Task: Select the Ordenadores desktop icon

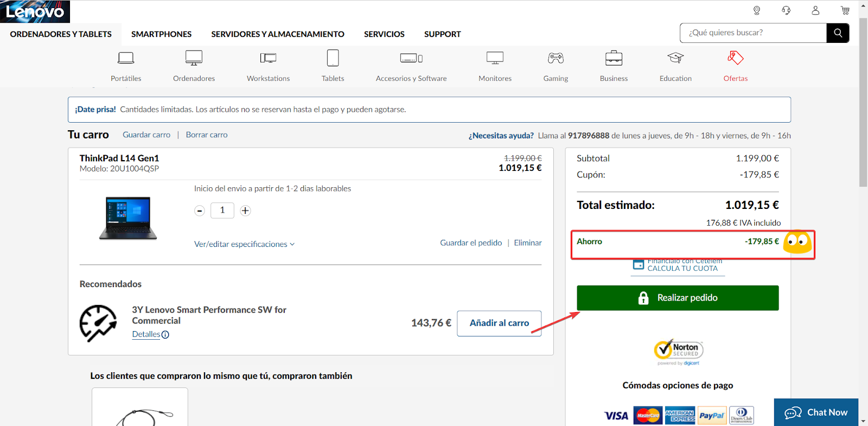Action: 194,58
